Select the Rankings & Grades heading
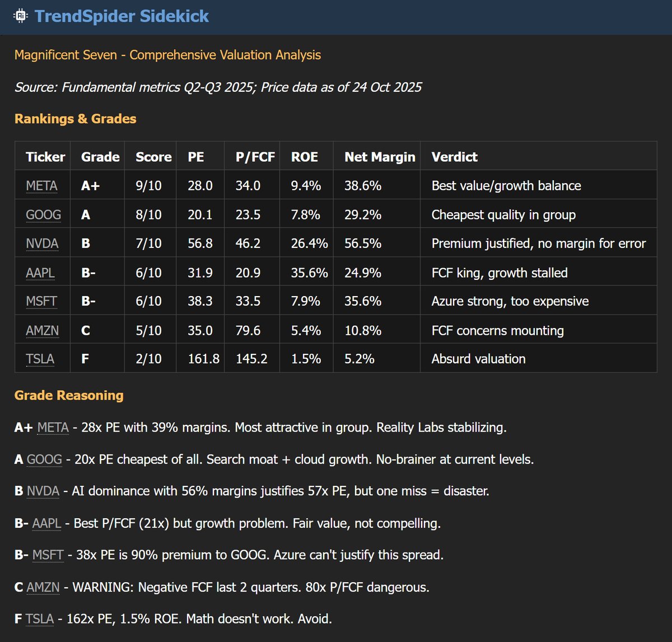672x642 pixels. pyautogui.click(x=76, y=119)
